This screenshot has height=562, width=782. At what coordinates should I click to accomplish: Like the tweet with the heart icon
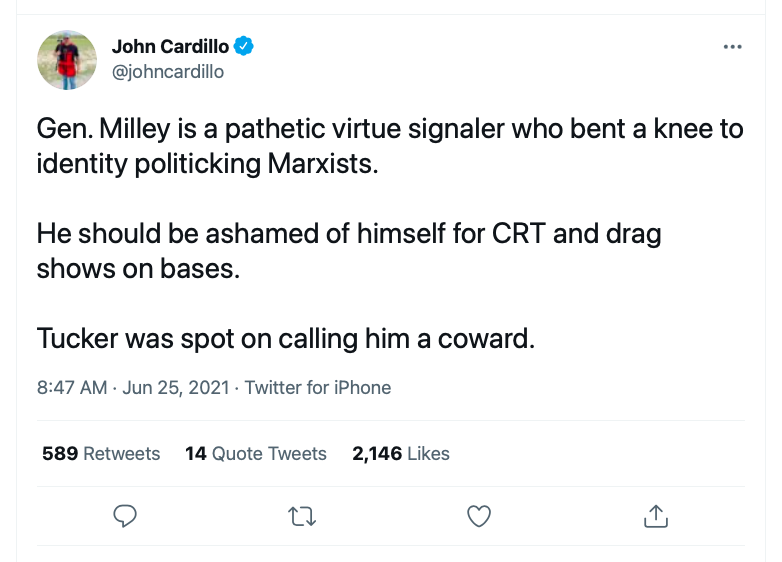(479, 516)
